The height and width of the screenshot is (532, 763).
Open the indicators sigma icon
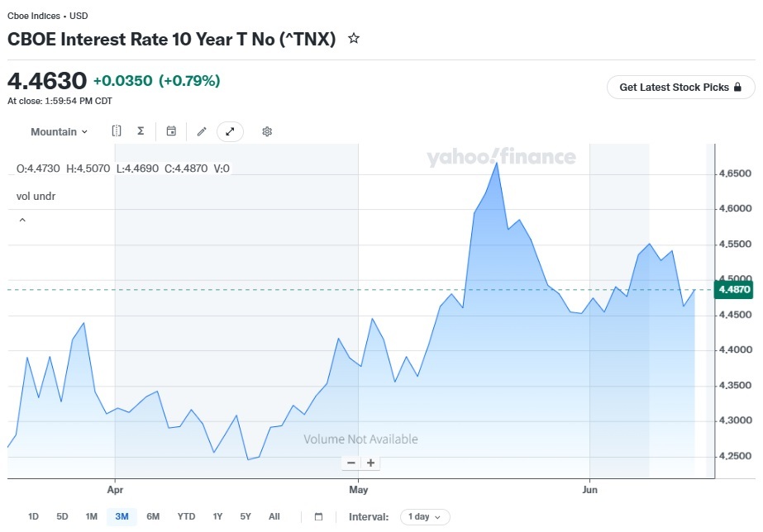141,131
